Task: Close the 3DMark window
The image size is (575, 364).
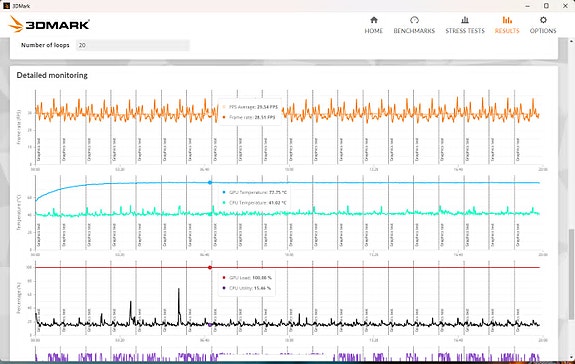Action: point(565,6)
